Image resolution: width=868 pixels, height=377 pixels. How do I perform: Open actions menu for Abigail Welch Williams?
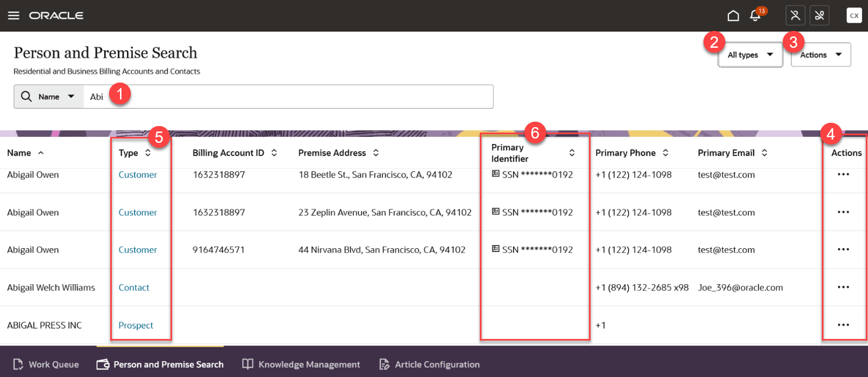(x=843, y=287)
